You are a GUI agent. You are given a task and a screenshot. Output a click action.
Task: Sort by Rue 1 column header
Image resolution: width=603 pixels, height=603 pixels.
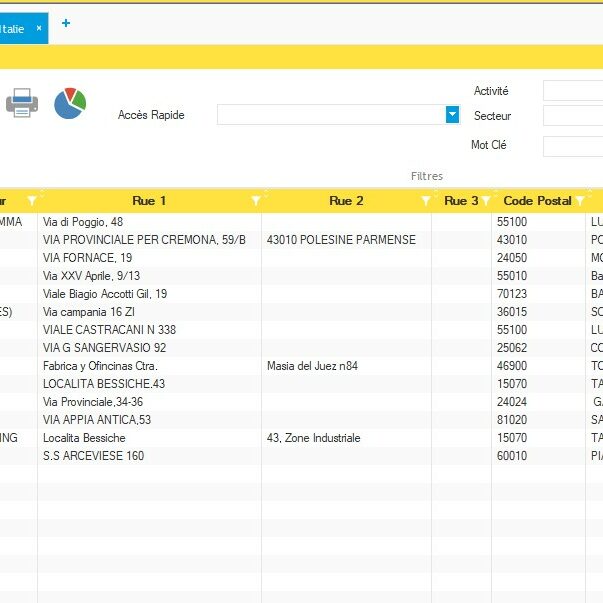coord(149,201)
